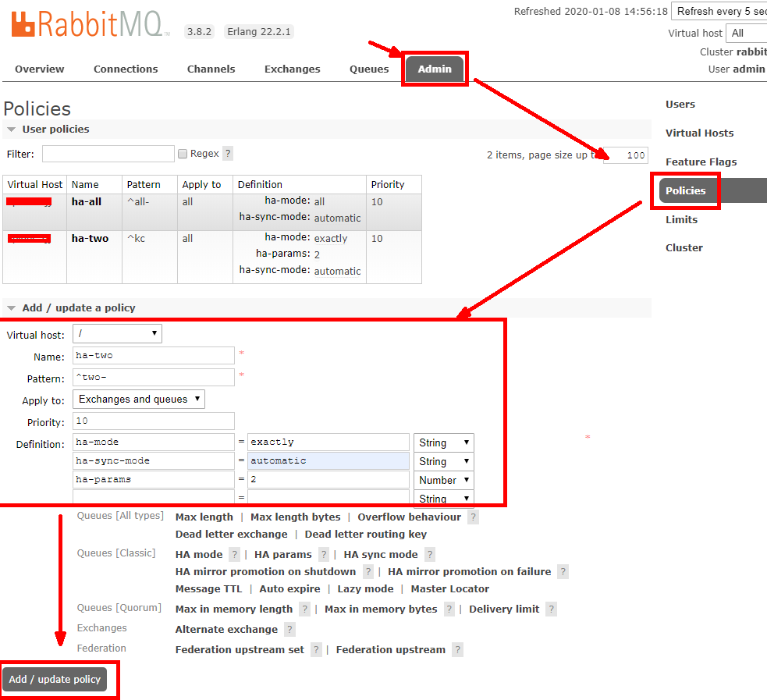Open the Apply to dropdown

139,399
